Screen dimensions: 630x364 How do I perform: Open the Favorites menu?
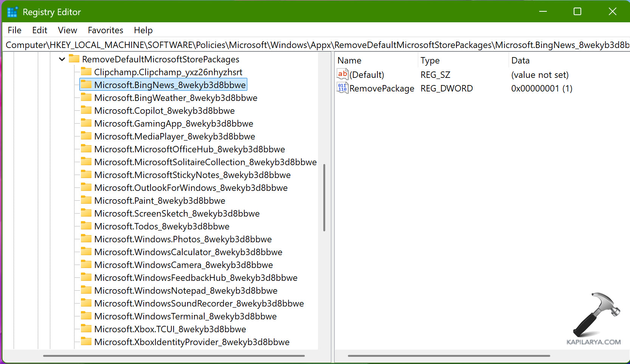[x=106, y=30]
